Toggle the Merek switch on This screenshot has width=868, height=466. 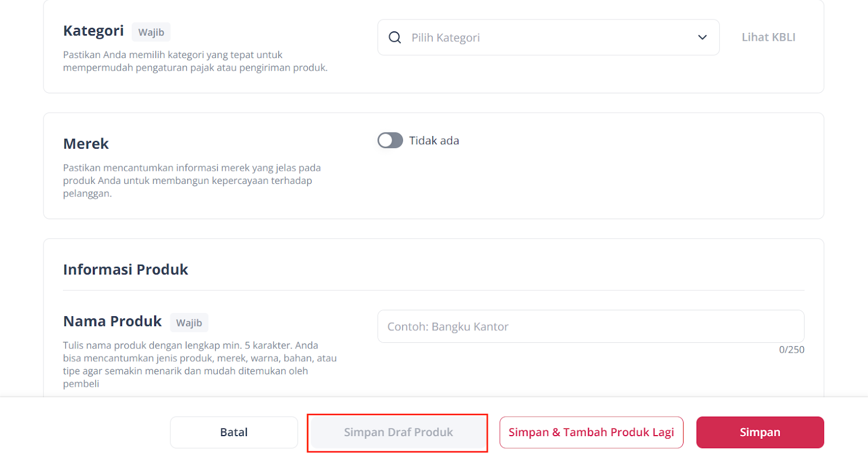[390, 141]
